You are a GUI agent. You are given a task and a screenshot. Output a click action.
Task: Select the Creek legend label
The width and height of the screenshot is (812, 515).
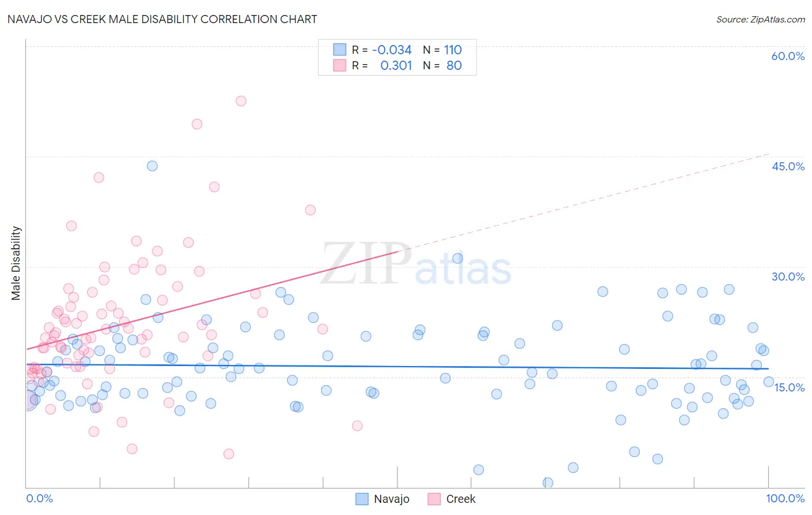(461, 499)
